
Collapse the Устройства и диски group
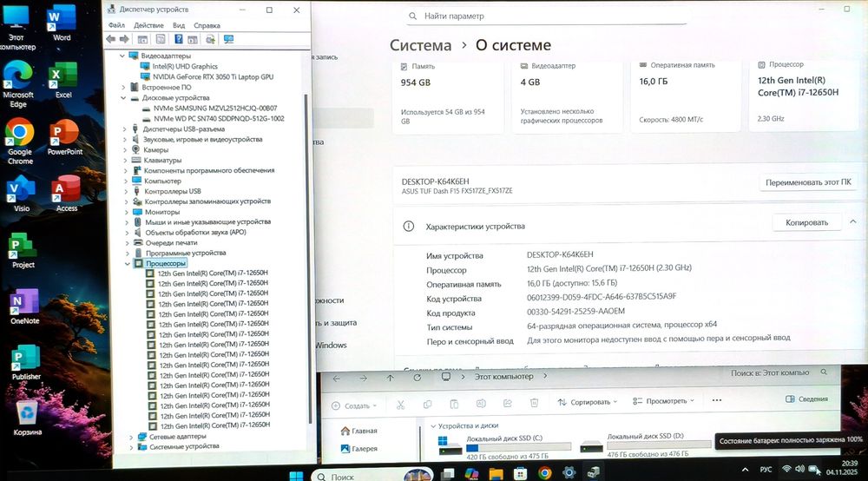433,426
